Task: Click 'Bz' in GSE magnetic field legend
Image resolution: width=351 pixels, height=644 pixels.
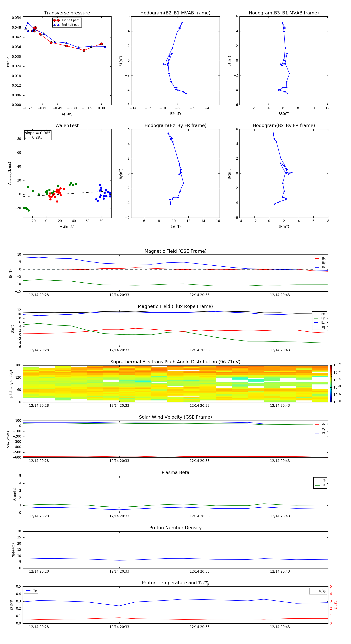Action: coord(320,267)
